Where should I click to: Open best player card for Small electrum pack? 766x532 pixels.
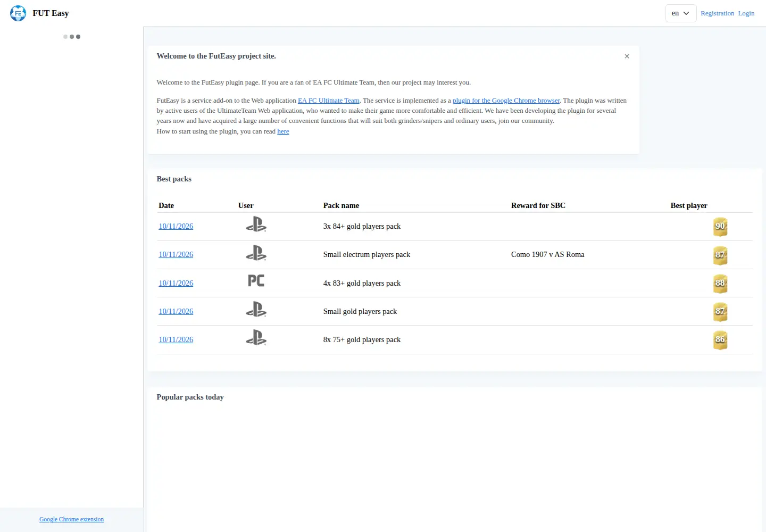[x=720, y=255]
